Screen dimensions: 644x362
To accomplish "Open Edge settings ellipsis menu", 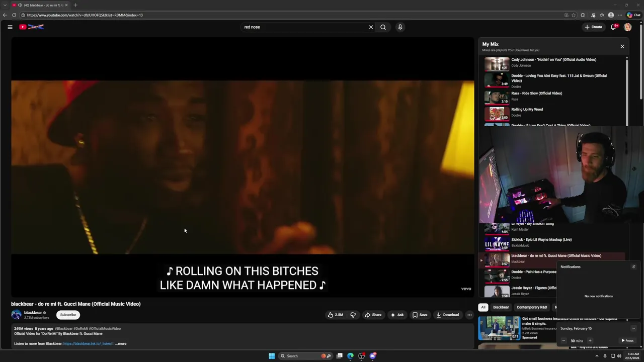I will tap(620, 15).
